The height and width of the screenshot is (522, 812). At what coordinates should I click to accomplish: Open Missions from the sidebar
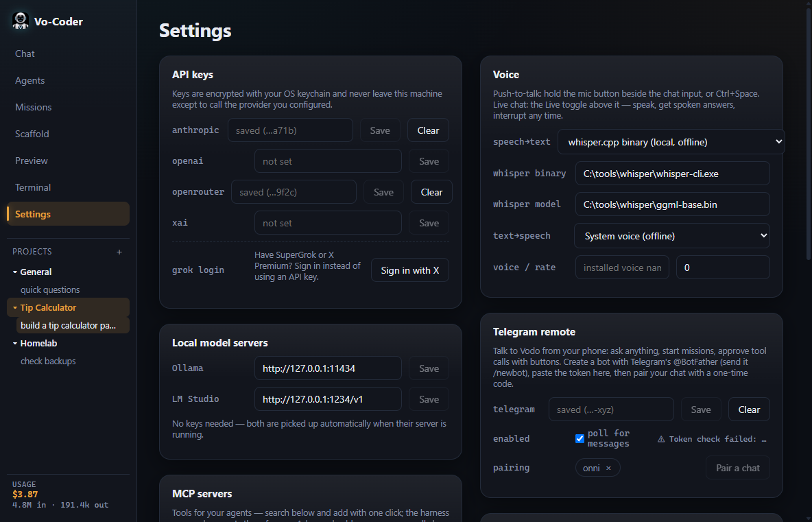68,107
